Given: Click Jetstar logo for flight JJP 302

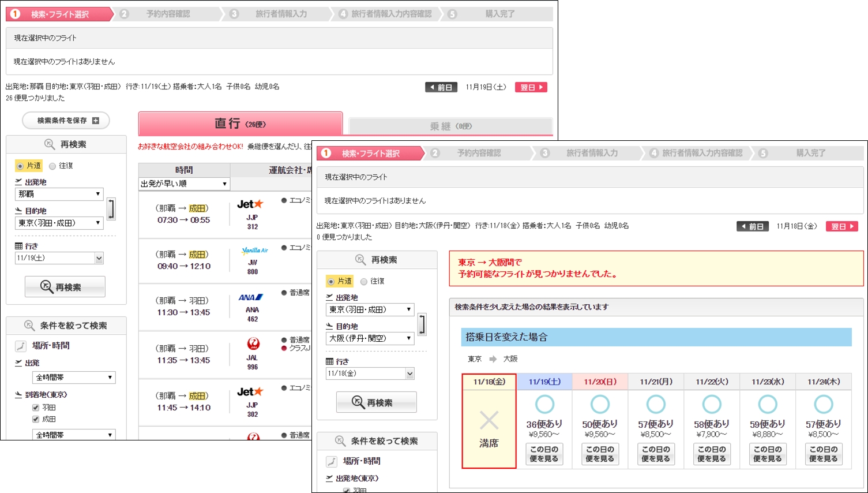Looking at the screenshot, I should pos(250,392).
